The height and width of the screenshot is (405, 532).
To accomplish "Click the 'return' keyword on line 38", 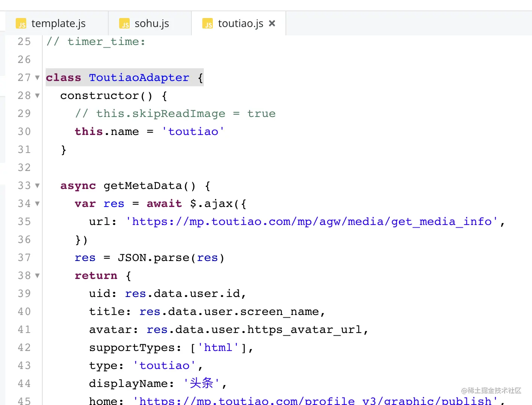I will coord(96,276).
